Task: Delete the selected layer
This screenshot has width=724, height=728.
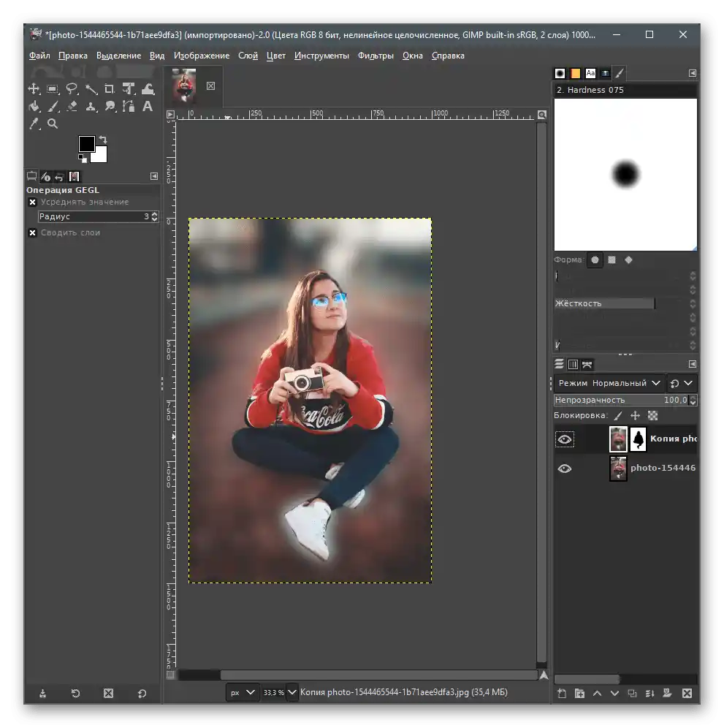Action: [x=687, y=693]
